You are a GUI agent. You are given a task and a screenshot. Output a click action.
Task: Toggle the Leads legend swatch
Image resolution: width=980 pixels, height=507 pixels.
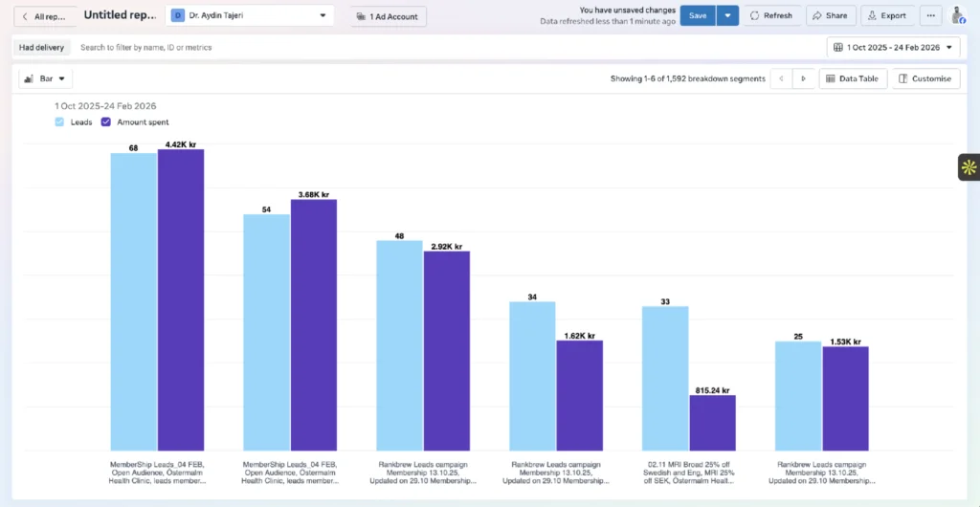(59, 122)
